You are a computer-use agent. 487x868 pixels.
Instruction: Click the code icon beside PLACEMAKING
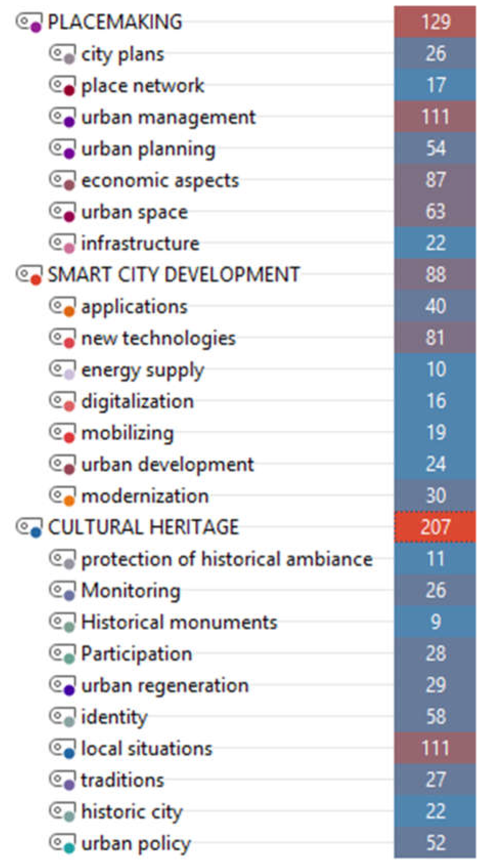click(x=29, y=22)
